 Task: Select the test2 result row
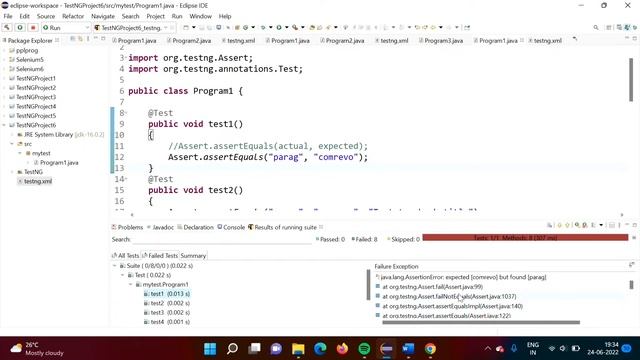click(x=167, y=303)
